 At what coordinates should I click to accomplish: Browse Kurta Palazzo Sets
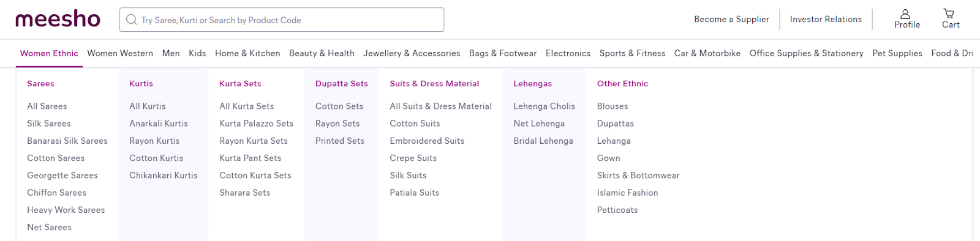click(x=257, y=124)
